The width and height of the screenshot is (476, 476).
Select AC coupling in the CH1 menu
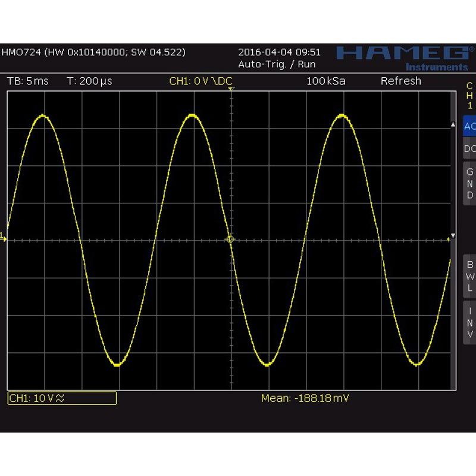pos(469,126)
